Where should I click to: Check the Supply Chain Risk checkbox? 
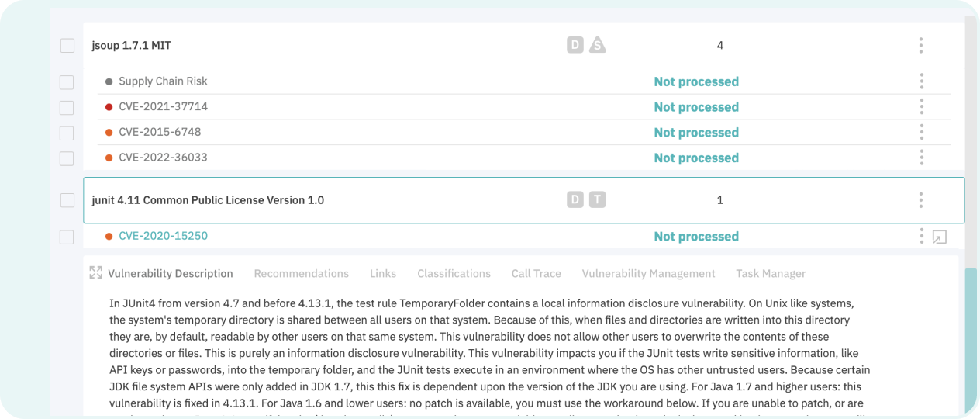point(67,82)
